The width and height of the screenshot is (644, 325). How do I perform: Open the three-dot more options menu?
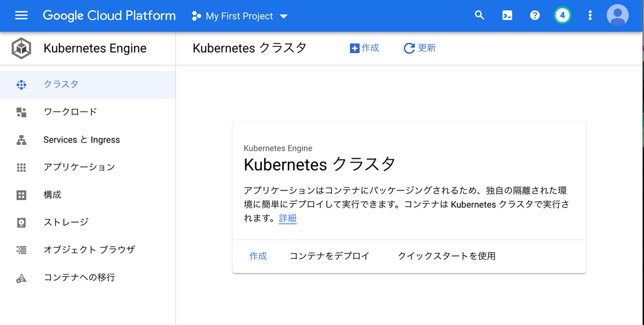(590, 16)
